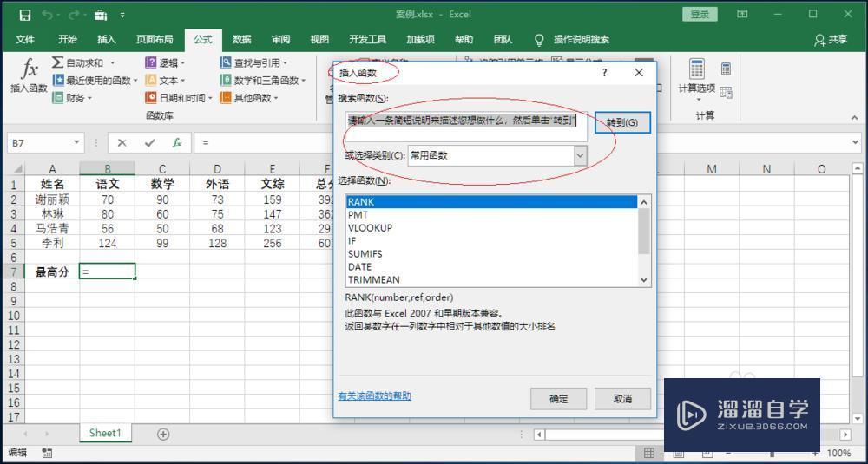Click the 登录 sign-in button
Image resolution: width=868 pixels, height=464 pixels.
[700, 15]
